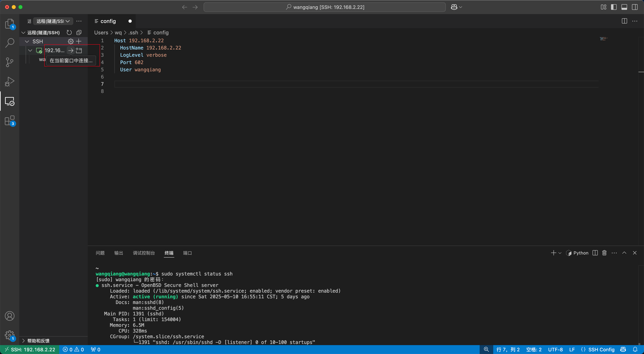The height and width of the screenshot is (354, 644).
Task: Refresh the remote explorer list
Action: point(69,33)
